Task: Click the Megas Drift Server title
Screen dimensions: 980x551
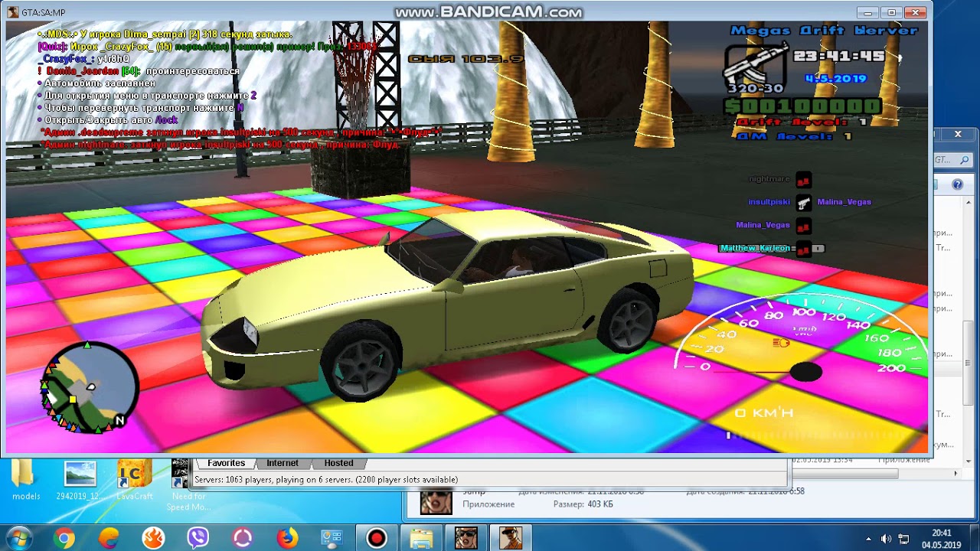Action: pyautogui.click(x=824, y=31)
